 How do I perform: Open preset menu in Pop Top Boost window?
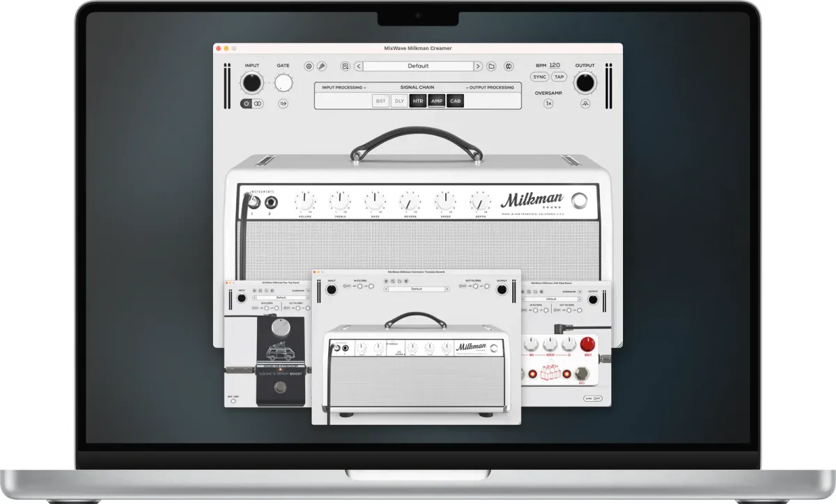[x=281, y=298]
